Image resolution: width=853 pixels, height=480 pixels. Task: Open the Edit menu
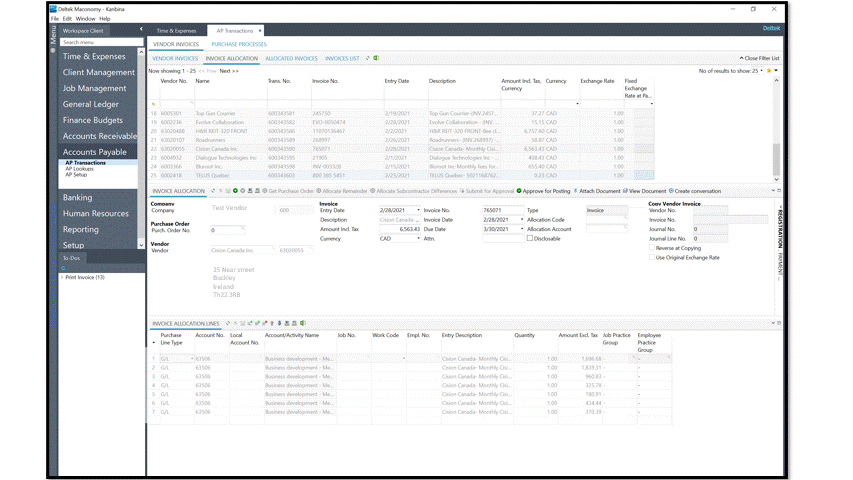67,19
